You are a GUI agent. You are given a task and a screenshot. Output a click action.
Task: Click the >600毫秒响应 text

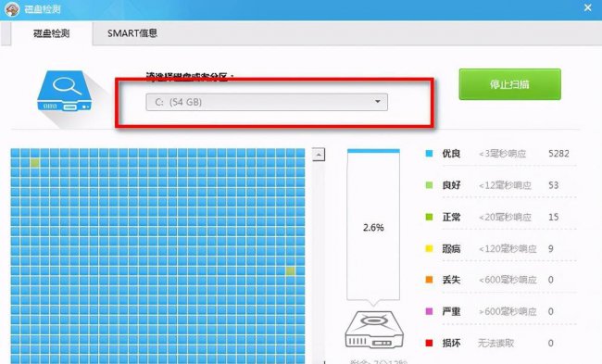(508, 311)
